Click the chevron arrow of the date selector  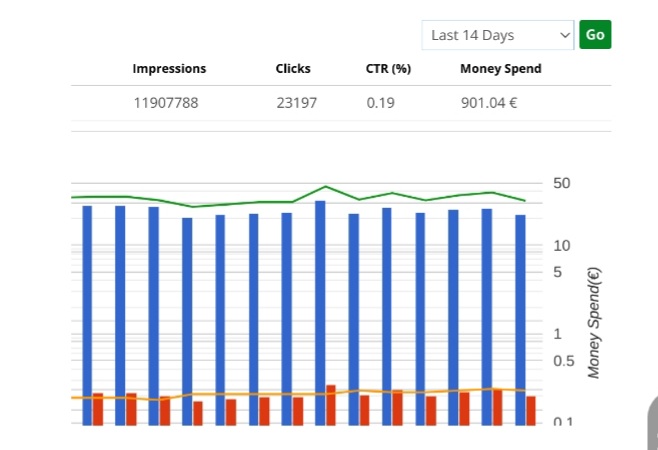(563, 35)
